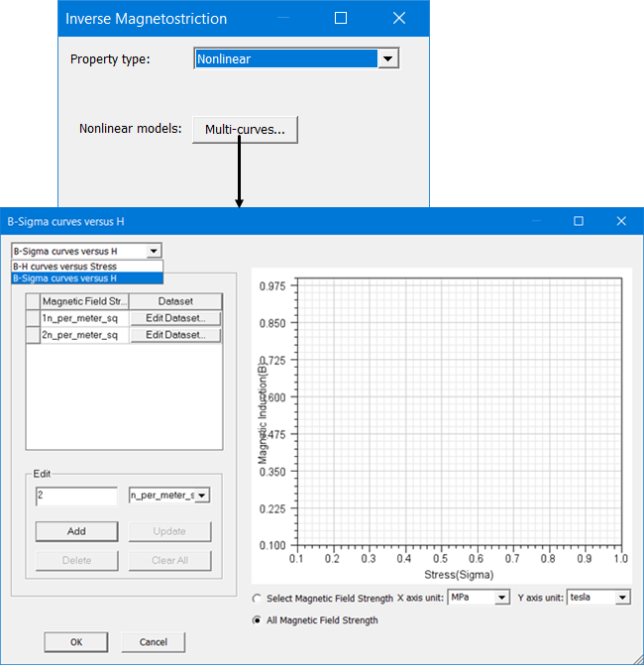
Task: Select the Select Magnetic Field Strength radio
Action: click(x=257, y=599)
